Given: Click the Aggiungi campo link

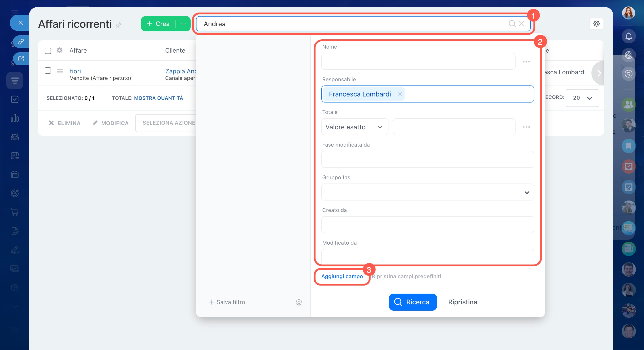Looking at the screenshot, I should (342, 276).
